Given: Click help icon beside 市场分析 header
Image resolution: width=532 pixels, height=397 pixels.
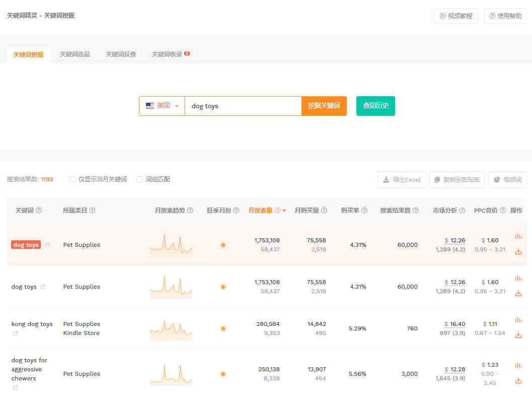Looking at the screenshot, I should click(462, 211).
